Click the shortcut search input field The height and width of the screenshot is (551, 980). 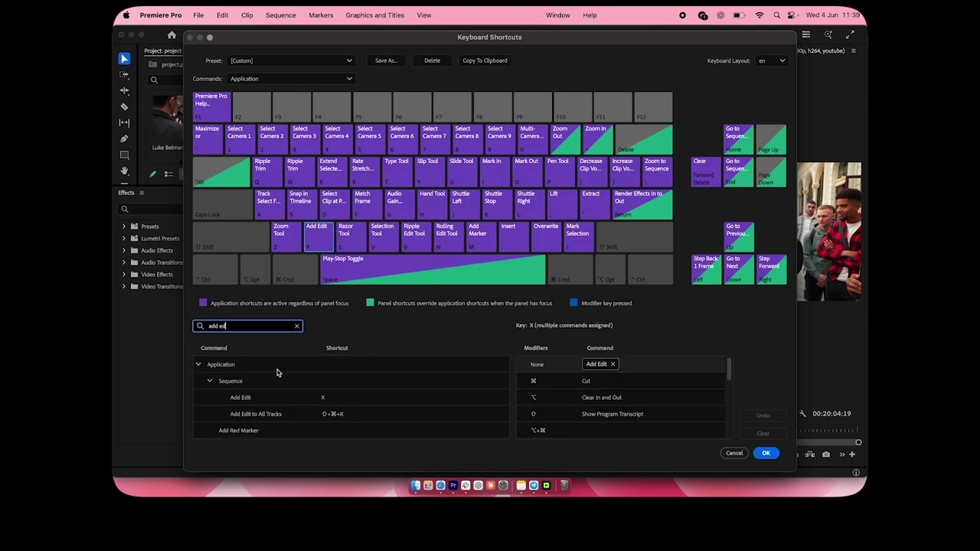248,326
